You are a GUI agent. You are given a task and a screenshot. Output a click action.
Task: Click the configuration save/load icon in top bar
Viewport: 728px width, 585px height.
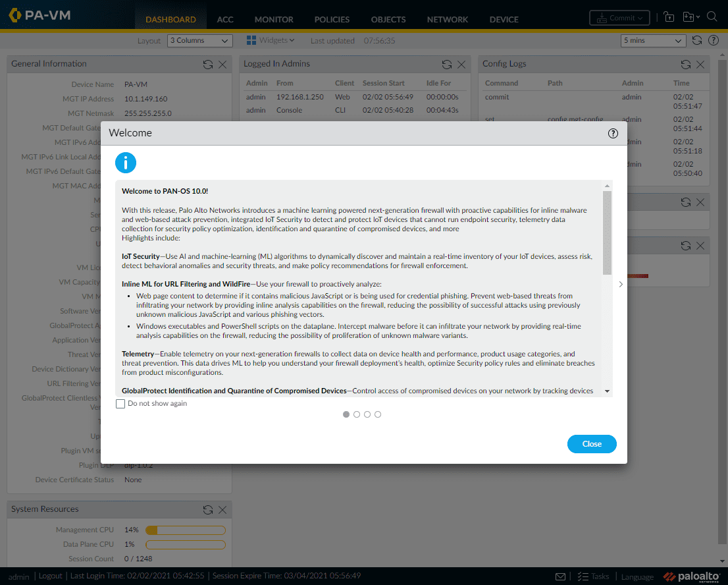[690, 17]
